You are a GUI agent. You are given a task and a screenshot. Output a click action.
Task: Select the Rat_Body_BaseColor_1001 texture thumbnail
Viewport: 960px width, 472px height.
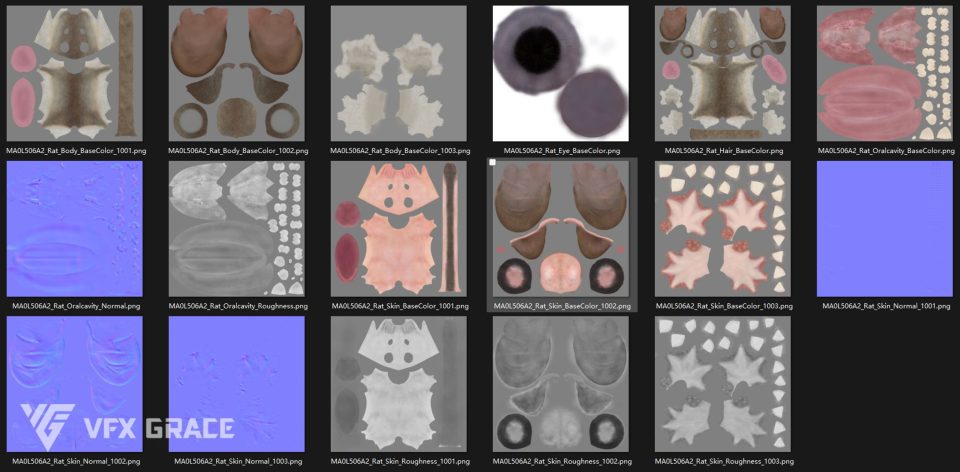click(75, 73)
